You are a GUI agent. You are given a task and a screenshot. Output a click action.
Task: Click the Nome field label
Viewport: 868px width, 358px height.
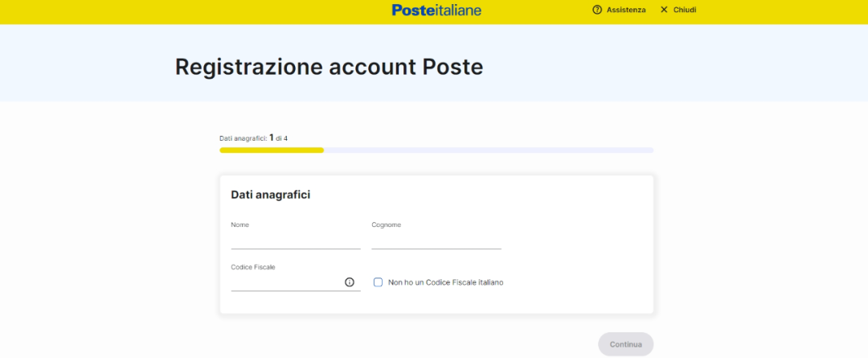(x=240, y=225)
